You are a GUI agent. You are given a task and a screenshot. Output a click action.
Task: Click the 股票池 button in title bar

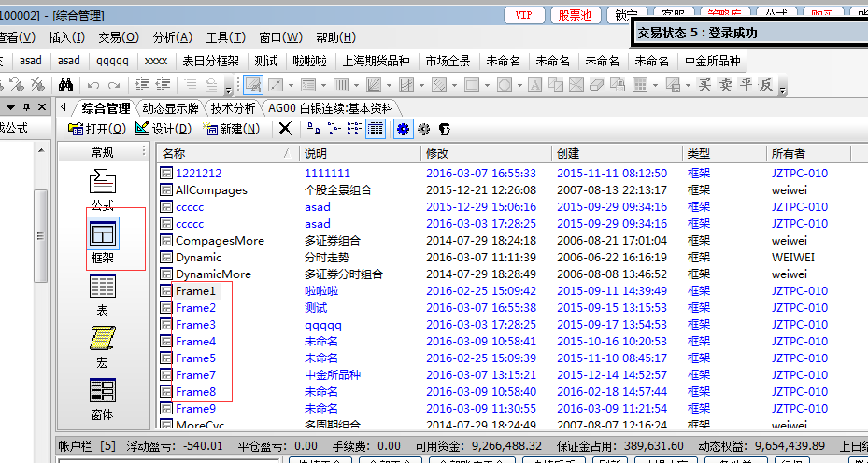point(576,15)
